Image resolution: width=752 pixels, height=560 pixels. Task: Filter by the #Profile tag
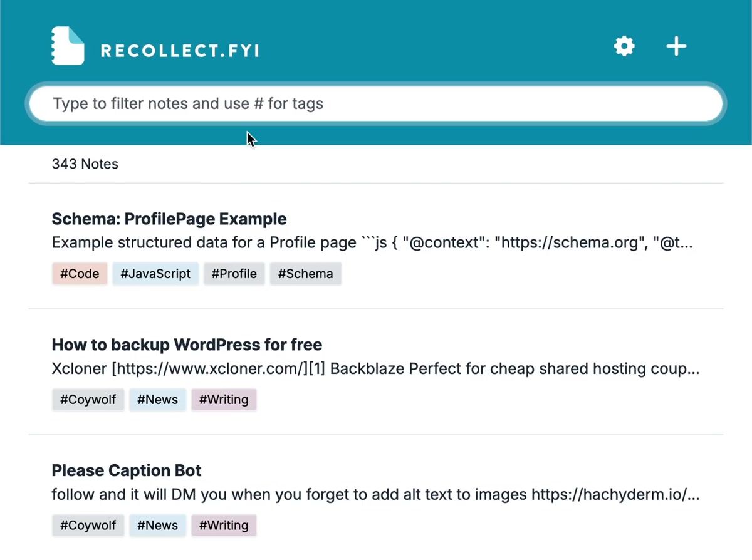[x=234, y=274]
